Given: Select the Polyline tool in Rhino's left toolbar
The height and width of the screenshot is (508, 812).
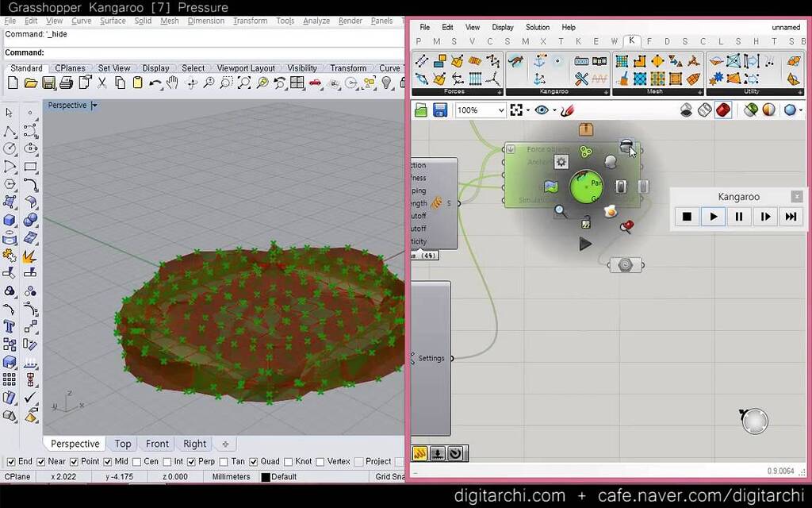Looking at the screenshot, I should click(x=10, y=131).
